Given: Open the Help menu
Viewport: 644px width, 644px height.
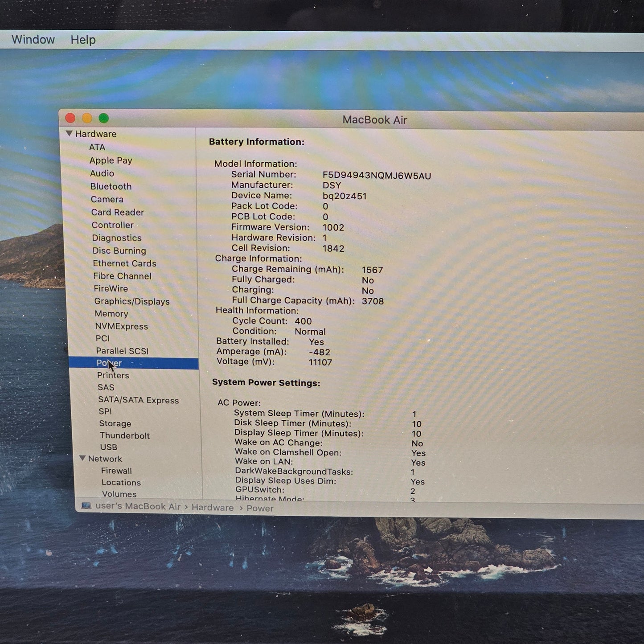Looking at the screenshot, I should [x=82, y=39].
